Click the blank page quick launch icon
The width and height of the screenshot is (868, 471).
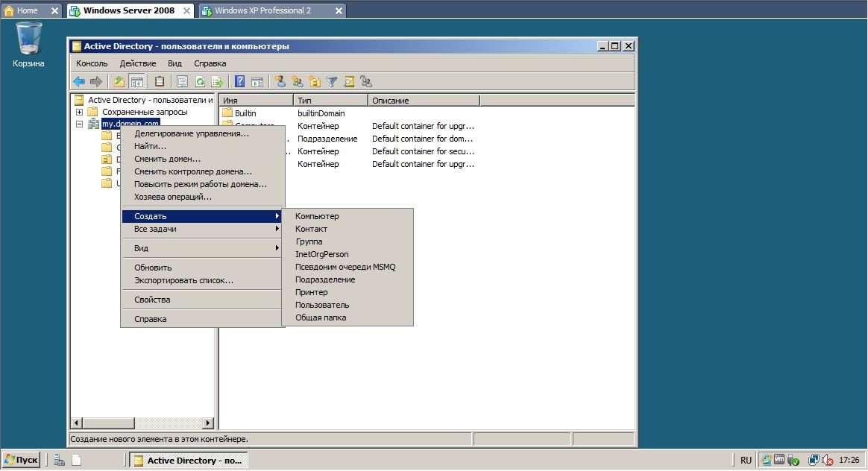pyautogui.click(x=77, y=460)
